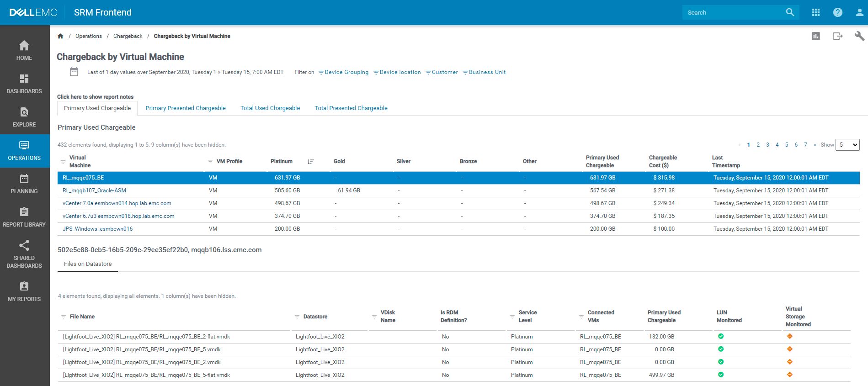Open JPS_Windows_esmbcwn016 VM link
The width and height of the screenshot is (868, 386).
click(x=97, y=229)
